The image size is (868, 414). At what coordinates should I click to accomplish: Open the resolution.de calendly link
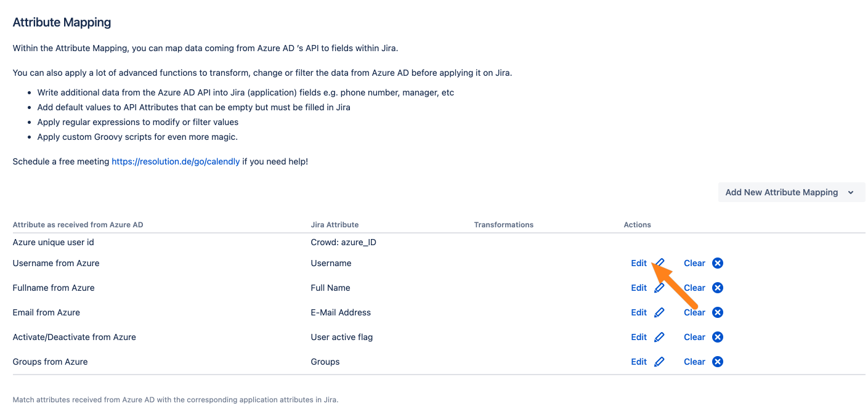pos(176,161)
